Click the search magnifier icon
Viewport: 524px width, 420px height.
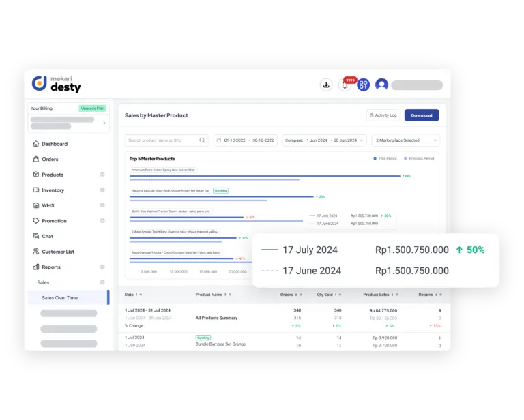tap(202, 140)
